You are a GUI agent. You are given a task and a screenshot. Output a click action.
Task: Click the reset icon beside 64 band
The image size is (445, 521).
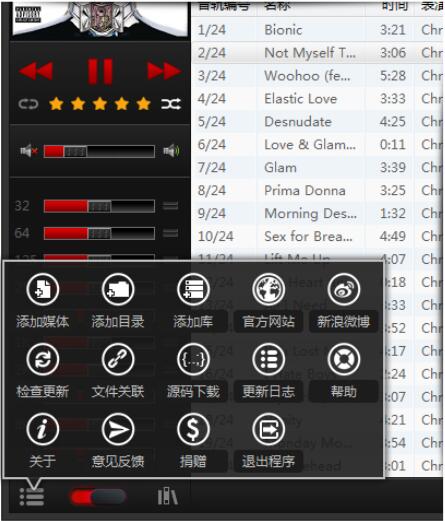click(x=170, y=233)
